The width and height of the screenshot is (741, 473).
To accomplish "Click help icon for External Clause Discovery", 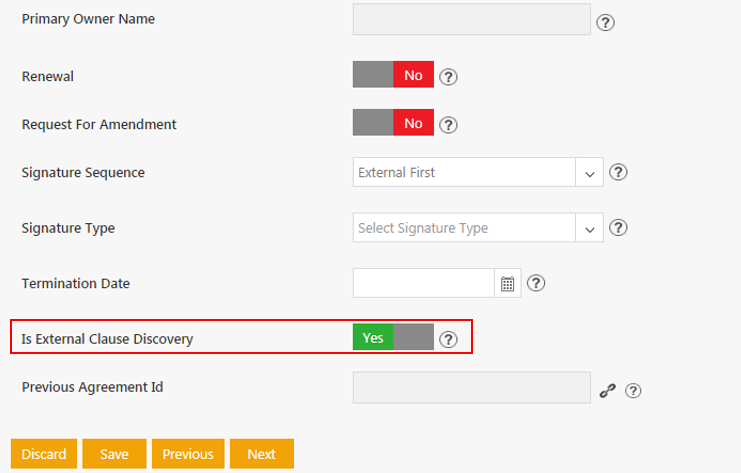I will [449, 339].
